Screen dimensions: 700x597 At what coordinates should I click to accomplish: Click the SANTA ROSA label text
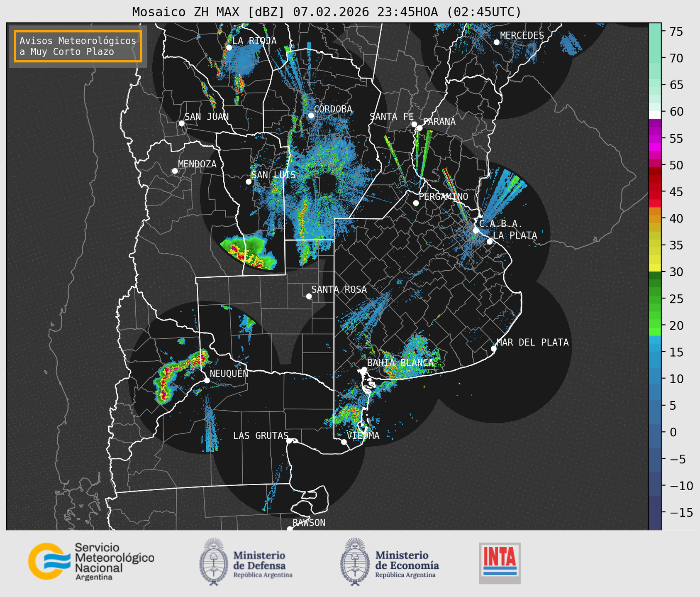[339, 289]
